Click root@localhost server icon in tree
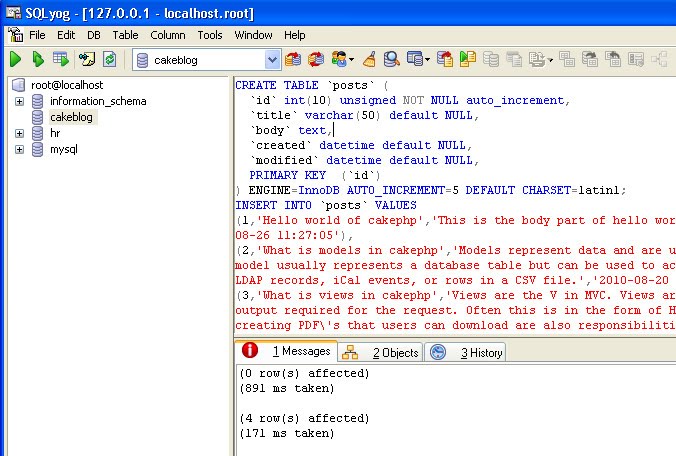The height and width of the screenshot is (456, 676). [19, 85]
